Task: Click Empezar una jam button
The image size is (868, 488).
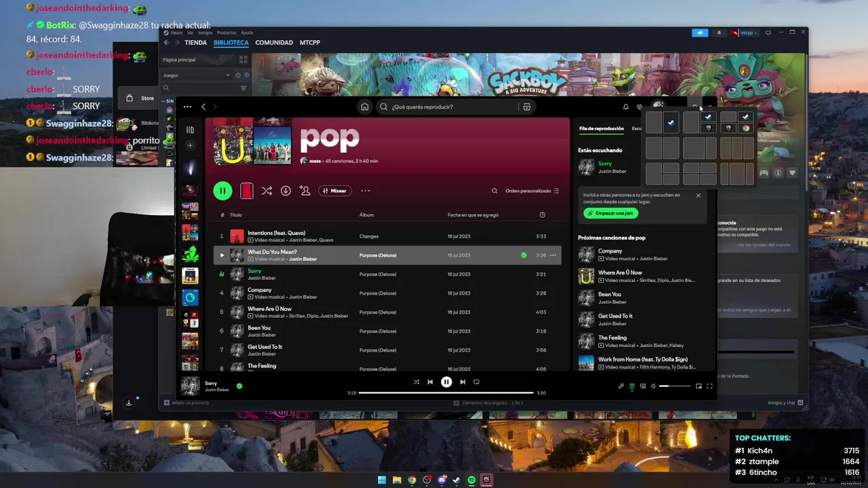Action: pyautogui.click(x=610, y=213)
